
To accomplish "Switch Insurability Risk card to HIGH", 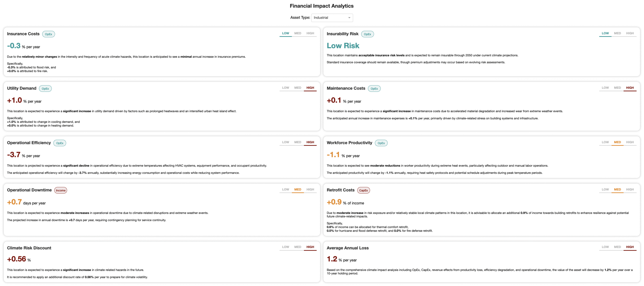I will 630,33.
